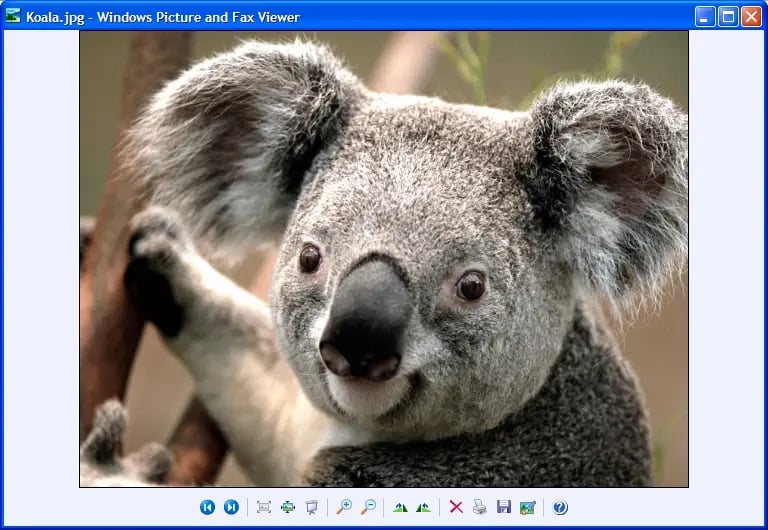Rotate the image clockwise
The image size is (768, 530).
[400, 507]
